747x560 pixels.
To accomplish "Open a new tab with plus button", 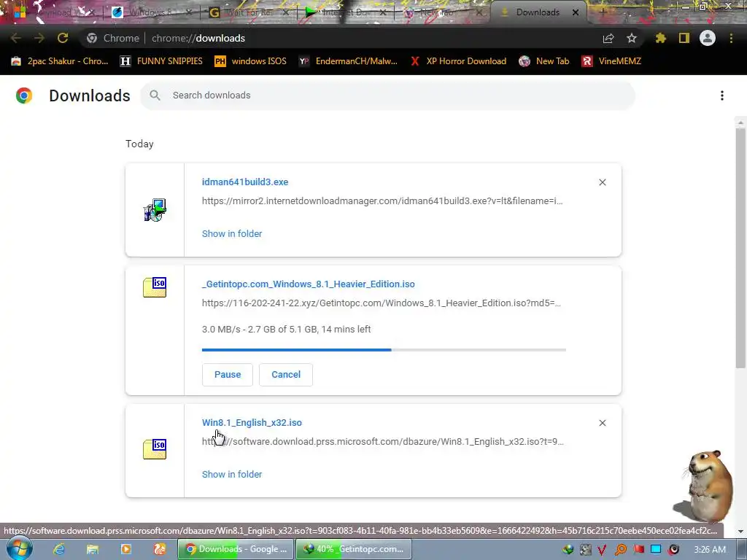I will 603,12.
